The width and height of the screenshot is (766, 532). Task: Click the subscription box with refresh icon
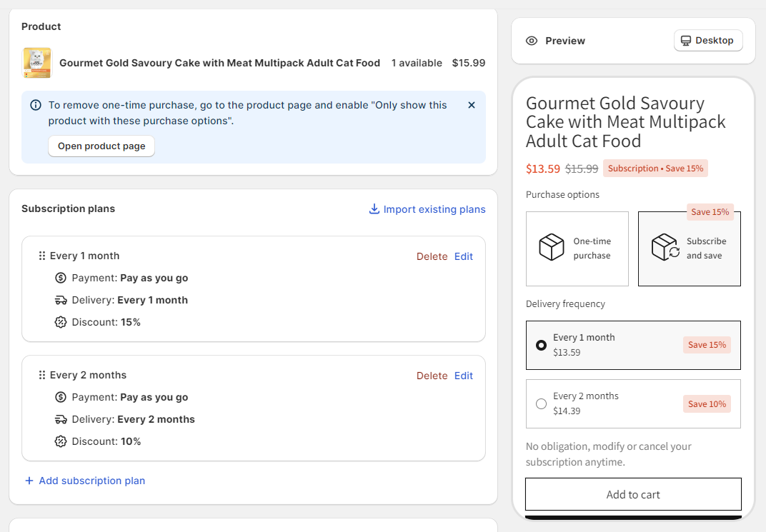665,247
